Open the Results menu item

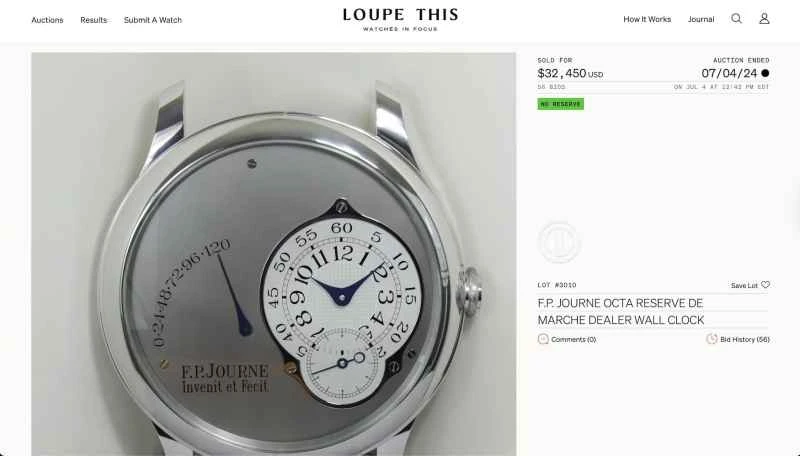pyautogui.click(x=93, y=20)
